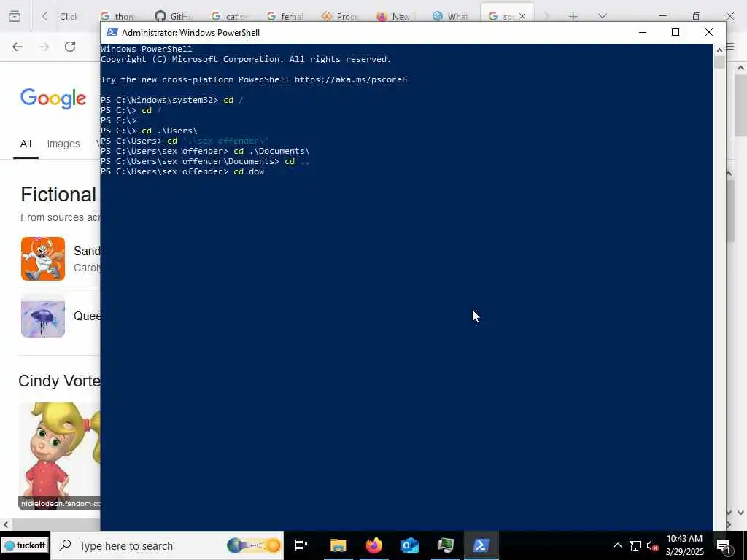Switch to the 'thon' Google tab
Image resolution: width=747 pixels, height=560 pixels.
coord(118,16)
